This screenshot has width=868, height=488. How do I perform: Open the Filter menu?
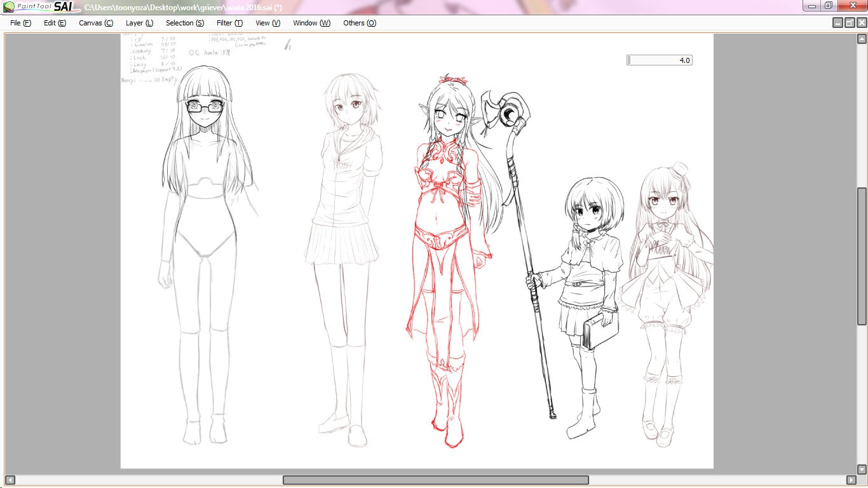tap(229, 23)
